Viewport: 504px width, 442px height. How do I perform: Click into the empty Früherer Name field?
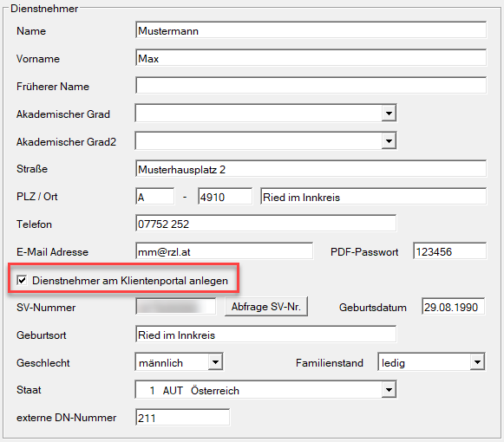coord(311,86)
